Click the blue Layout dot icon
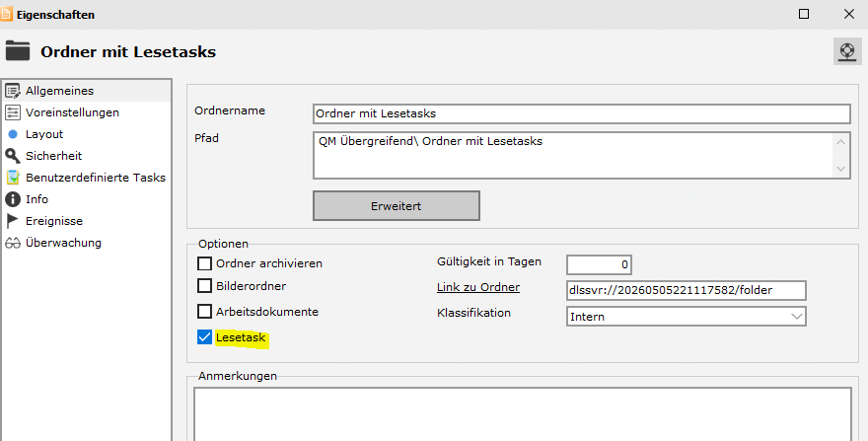 point(13,134)
